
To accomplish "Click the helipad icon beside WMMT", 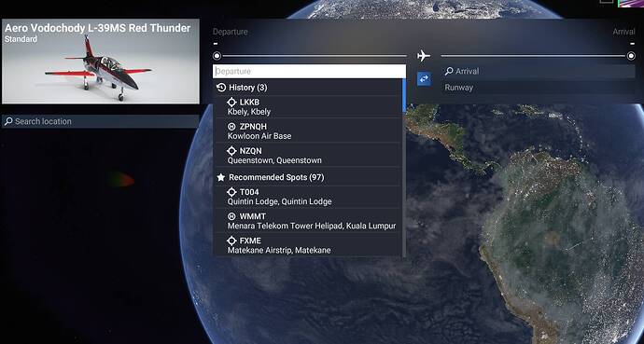I will pyautogui.click(x=231, y=216).
